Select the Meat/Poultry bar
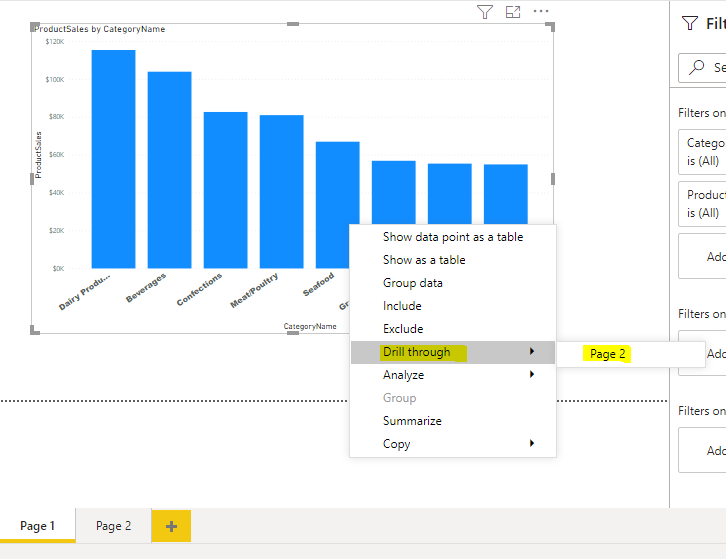The image size is (726, 559). coord(282,191)
